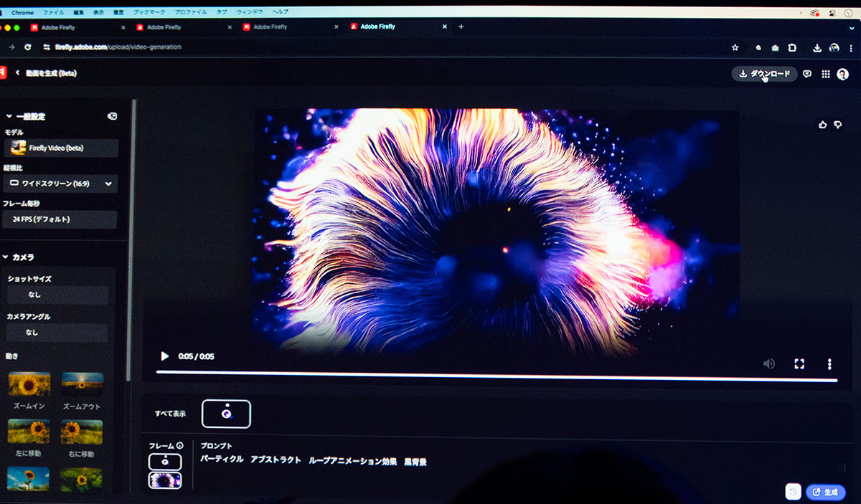Select the ズームイン motion thumbnail
The width and height of the screenshot is (861, 504).
tap(29, 384)
